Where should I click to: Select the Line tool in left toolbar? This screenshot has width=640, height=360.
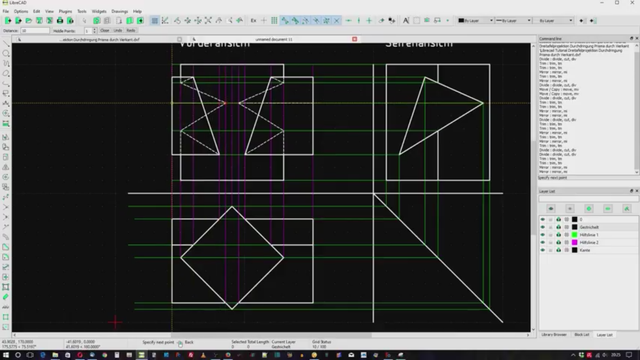(6, 43)
